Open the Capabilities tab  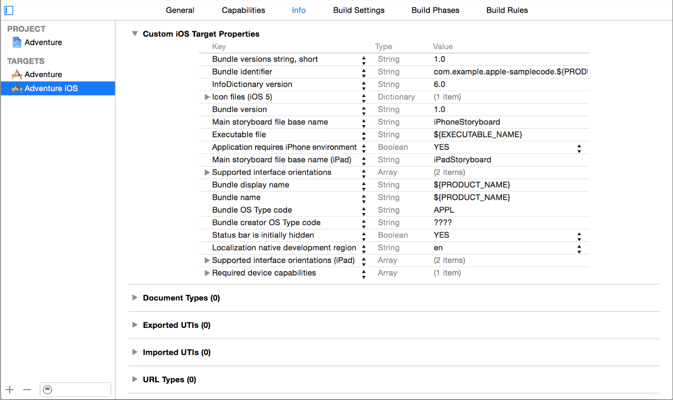243,10
